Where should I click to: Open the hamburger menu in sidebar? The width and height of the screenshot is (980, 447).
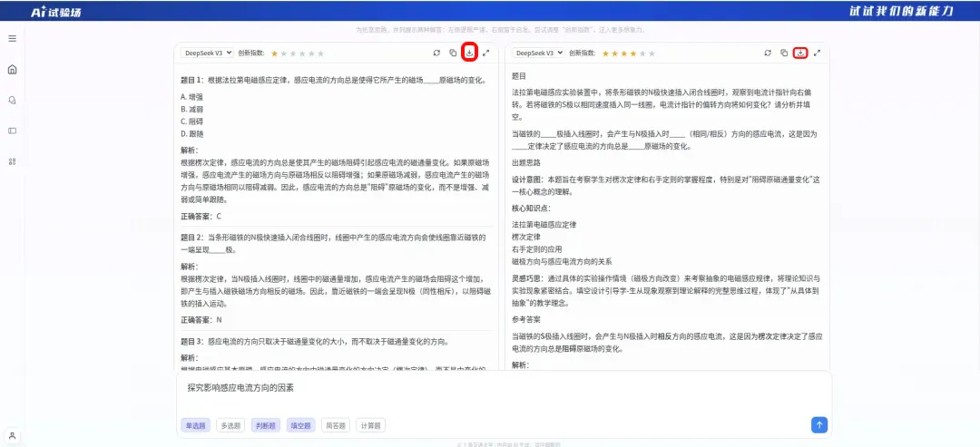click(12, 39)
